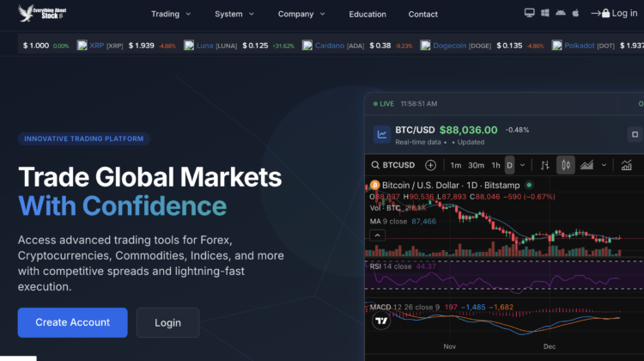Click the magnifier symbol search icon
Viewport: 644px width, 361px height.
click(x=375, y=165)
